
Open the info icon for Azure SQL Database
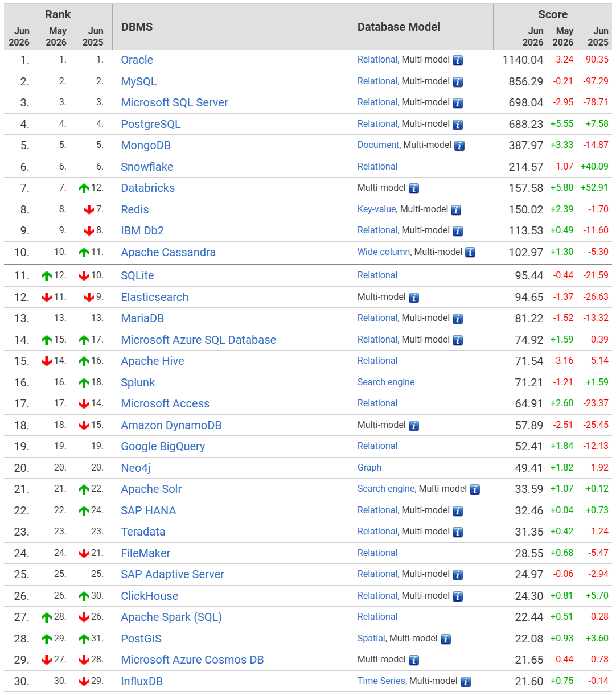pos(458,340)
